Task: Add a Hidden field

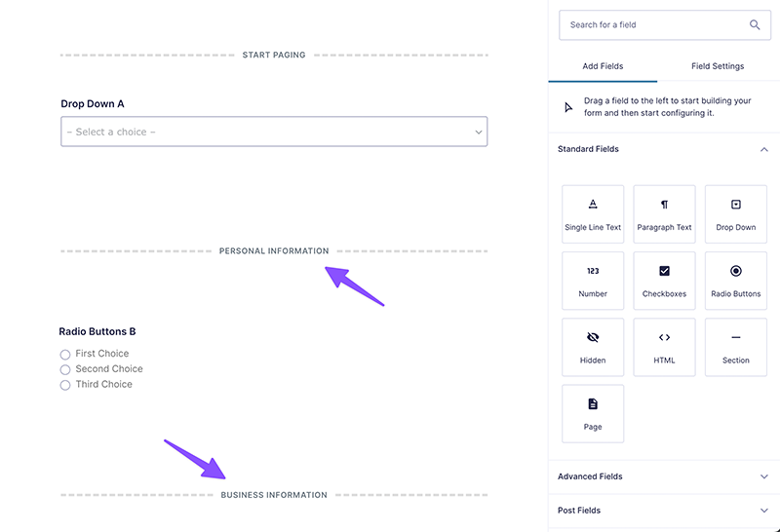Action: click(593, 347)
